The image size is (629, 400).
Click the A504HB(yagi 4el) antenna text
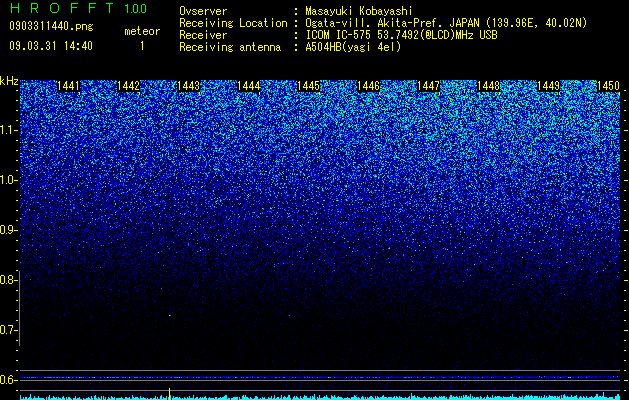353,47
